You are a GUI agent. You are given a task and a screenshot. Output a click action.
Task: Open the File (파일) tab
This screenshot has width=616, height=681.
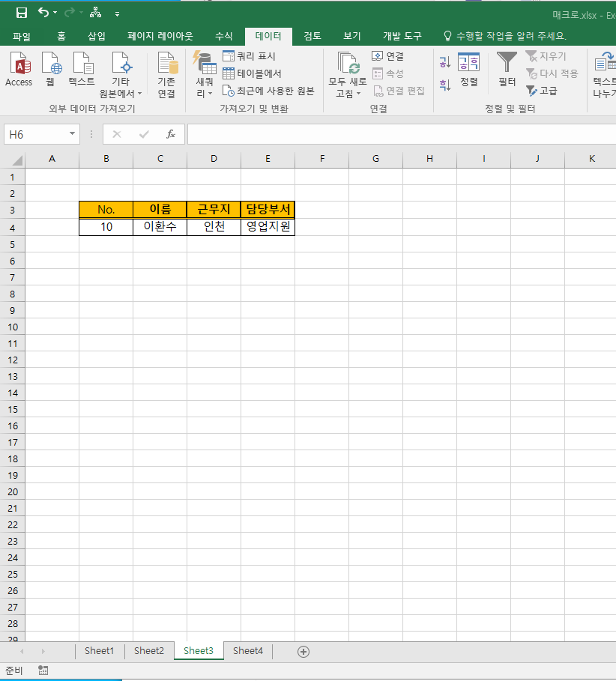[22, 36]
